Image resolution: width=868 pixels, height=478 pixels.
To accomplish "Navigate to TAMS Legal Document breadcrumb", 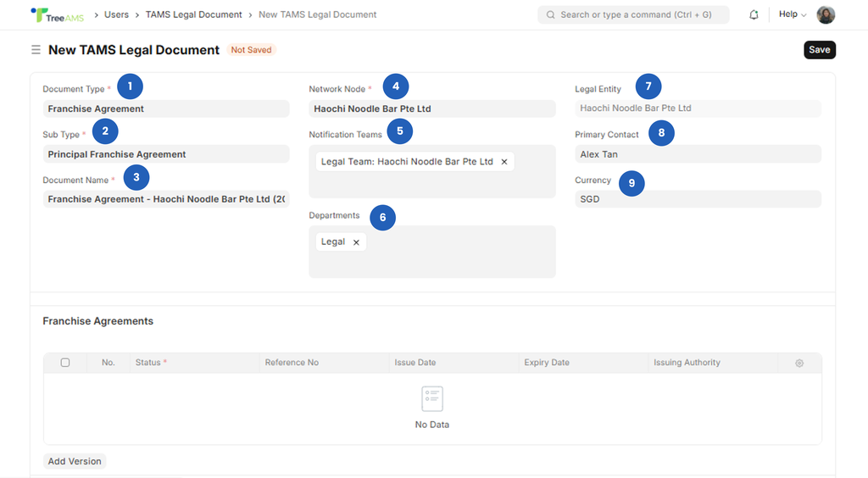I will coord(193,14).
